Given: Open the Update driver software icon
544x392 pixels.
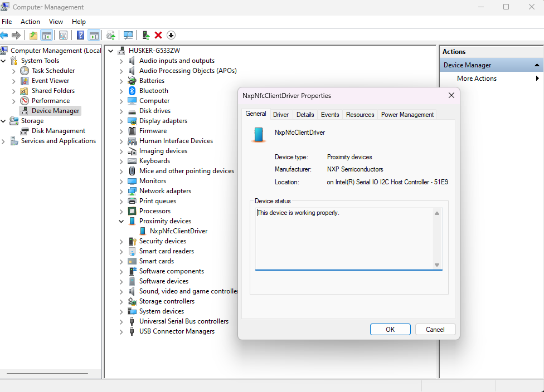Looking at the screenshot, I should click(x=110, y=35).
